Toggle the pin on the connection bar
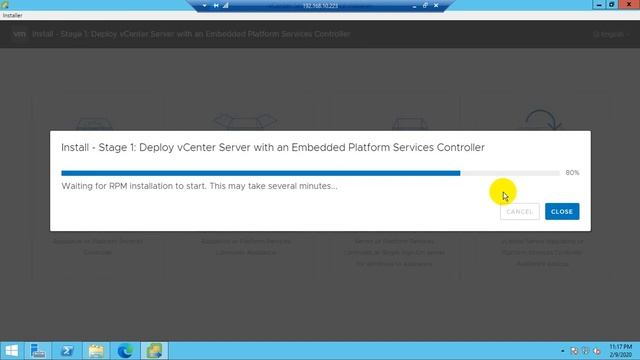640x360 pixels. [x=216, y=6]
